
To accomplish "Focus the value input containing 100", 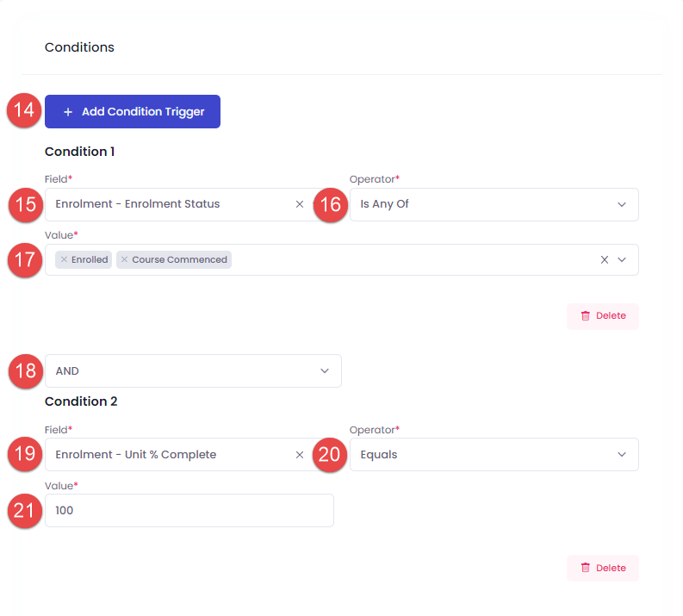I will 189,510.
